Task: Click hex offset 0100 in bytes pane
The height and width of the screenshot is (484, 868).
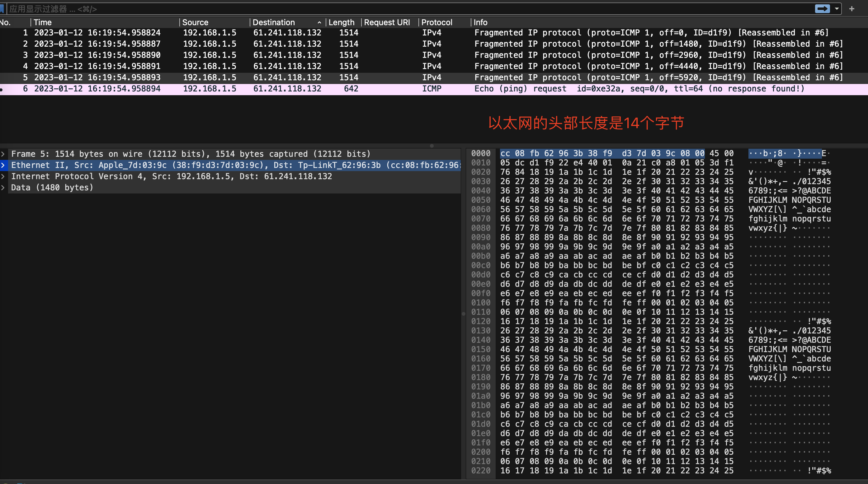Action: (481, 303)
